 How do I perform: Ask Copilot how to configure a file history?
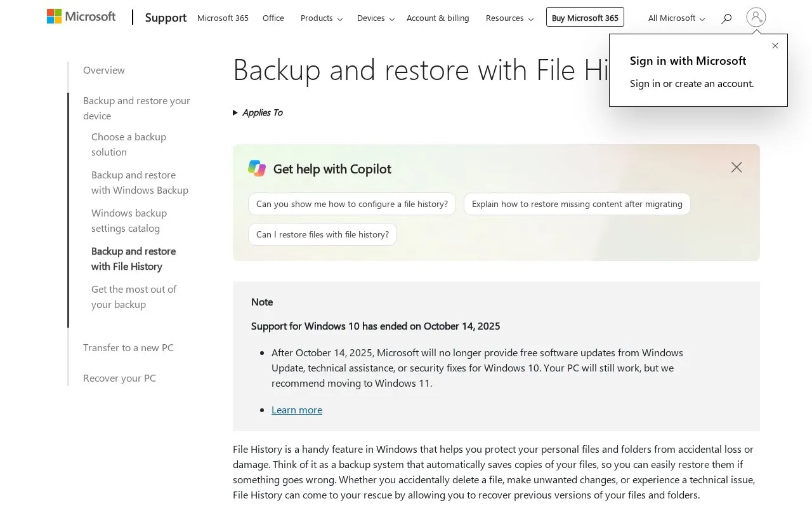coord(352,204)
